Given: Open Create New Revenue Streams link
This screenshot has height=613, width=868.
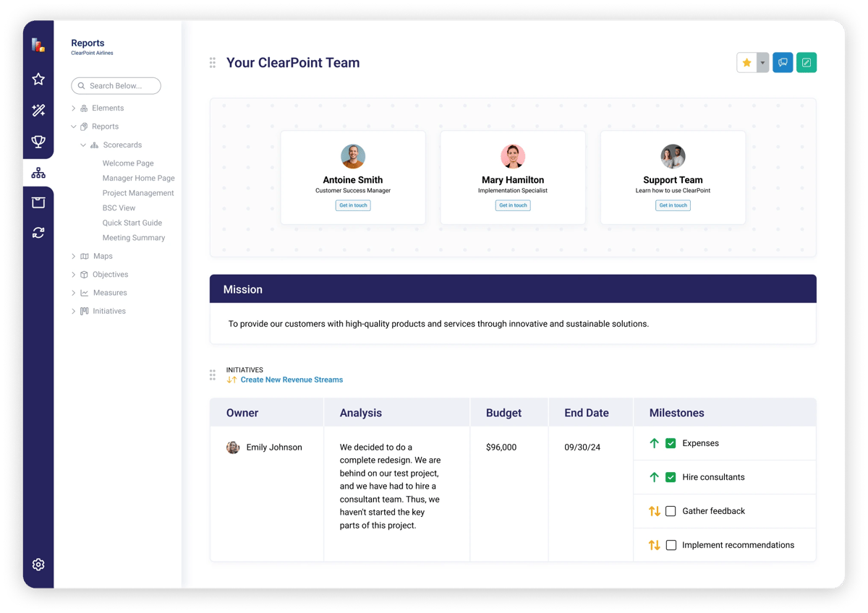Looking at the screenshot, I should 292,380.
